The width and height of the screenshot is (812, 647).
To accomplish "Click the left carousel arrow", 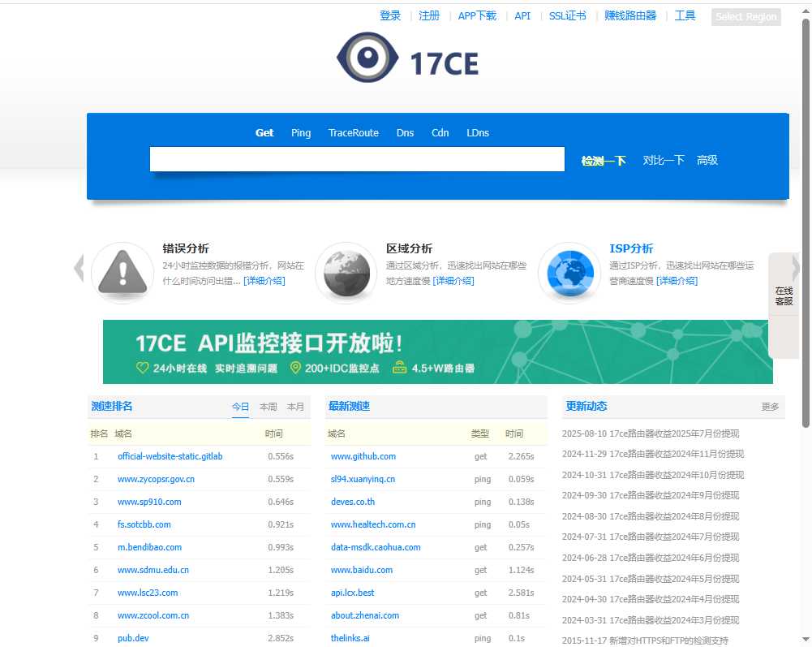I will [x=79, y=268].
